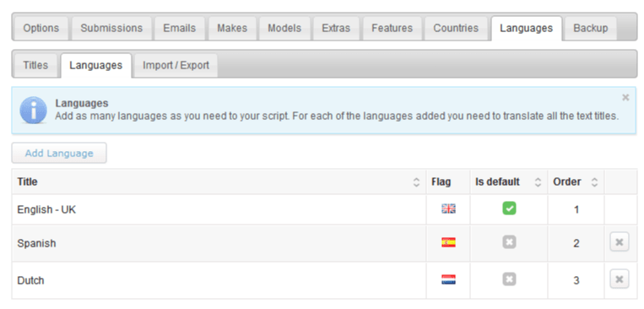Click the Dutch flag icon
The image size is (644, 309).
(448, 279)
